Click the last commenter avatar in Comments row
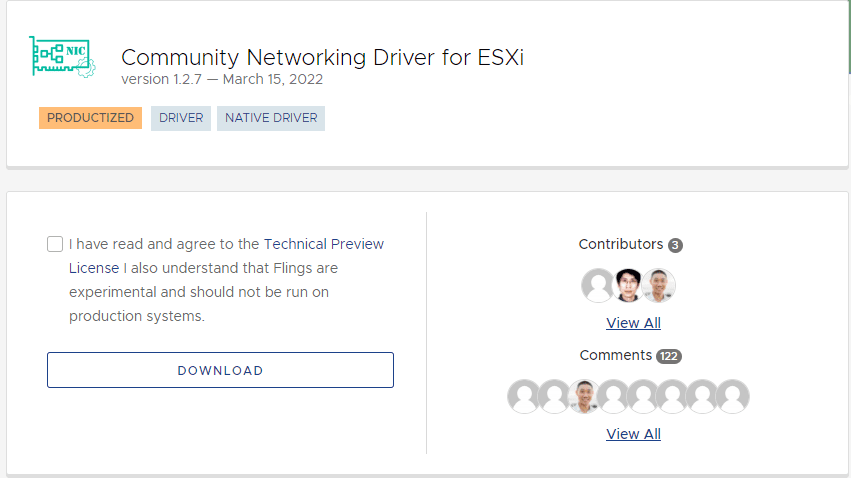The image size is (851, 478). (733, 396)
